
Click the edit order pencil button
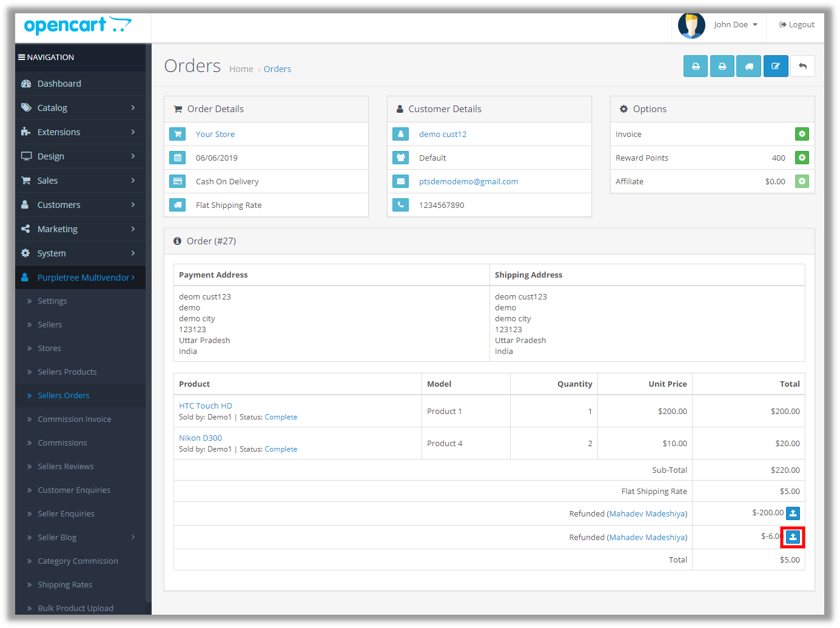click(776, 66)
